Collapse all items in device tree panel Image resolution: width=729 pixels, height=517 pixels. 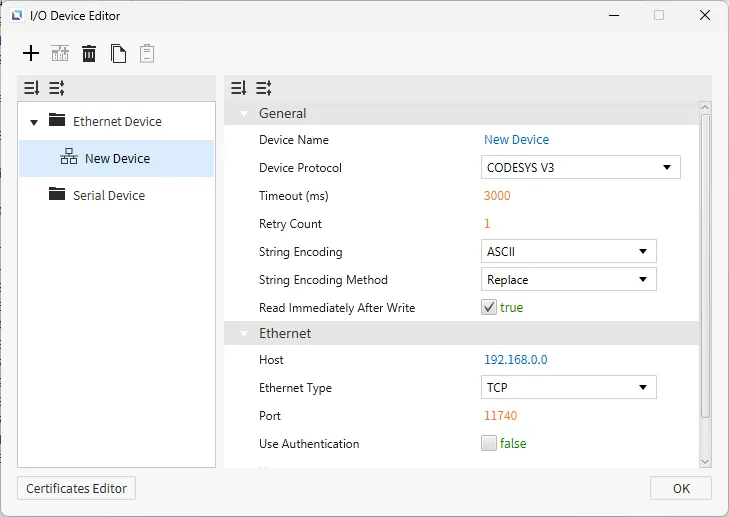pos(56,88)
